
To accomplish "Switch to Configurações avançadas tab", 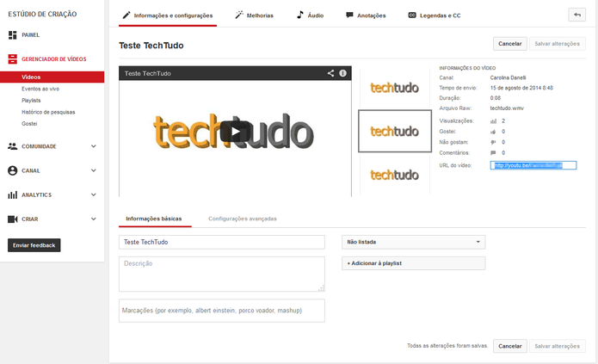I will click(243, 219).
